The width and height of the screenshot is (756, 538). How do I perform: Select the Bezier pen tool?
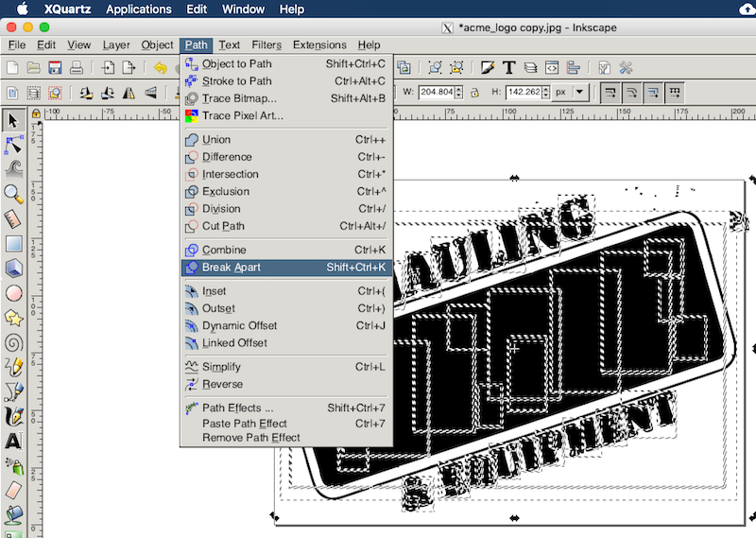tap(13, 391)
